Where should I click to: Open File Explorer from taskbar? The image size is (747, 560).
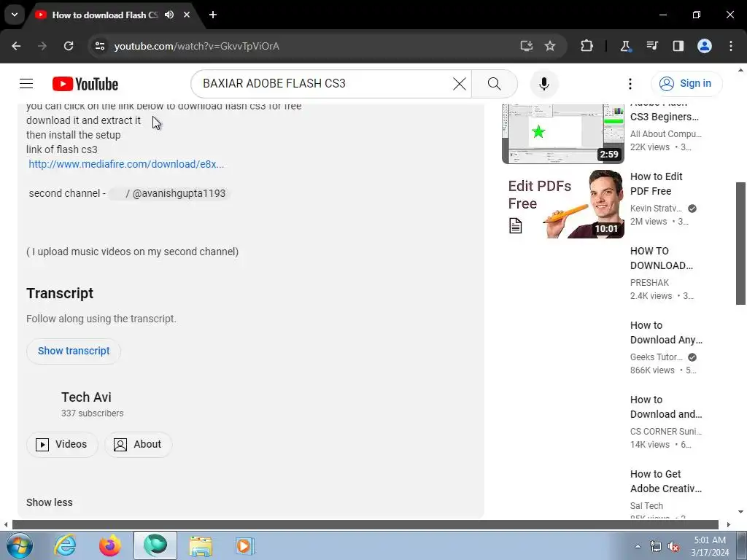(x=201, y=545)
